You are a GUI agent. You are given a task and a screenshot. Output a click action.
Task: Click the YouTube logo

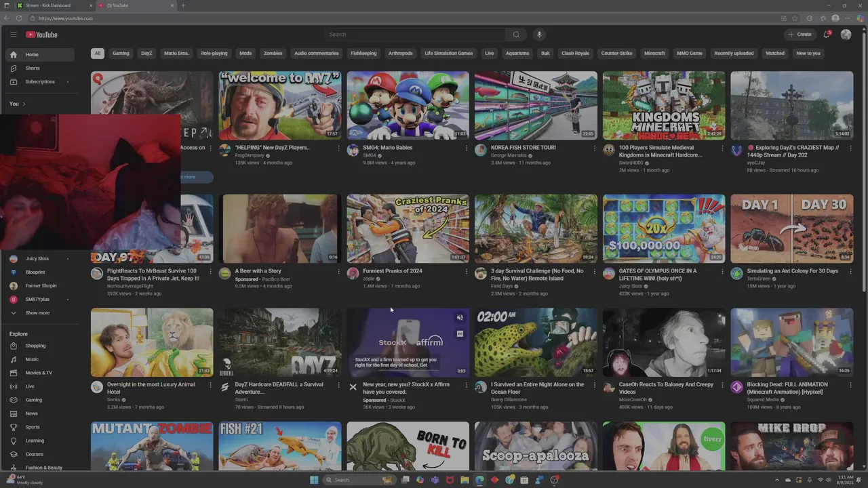(42, 35)
